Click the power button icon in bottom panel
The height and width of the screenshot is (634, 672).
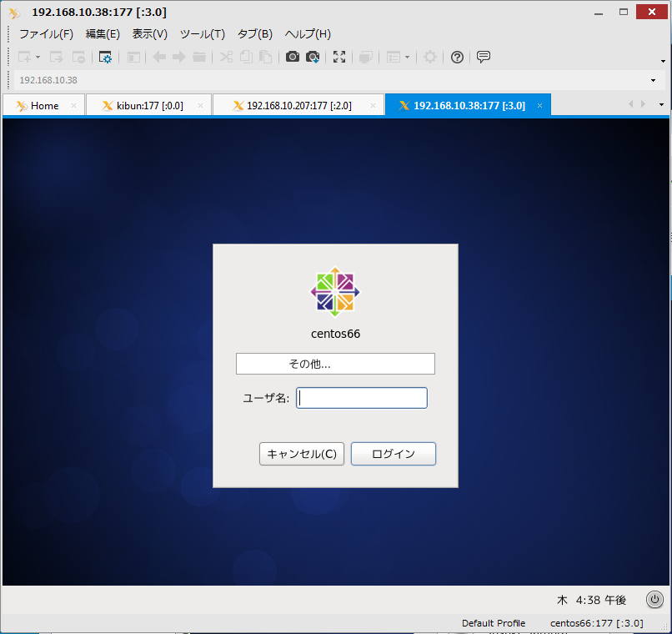(x=654, y=599)
